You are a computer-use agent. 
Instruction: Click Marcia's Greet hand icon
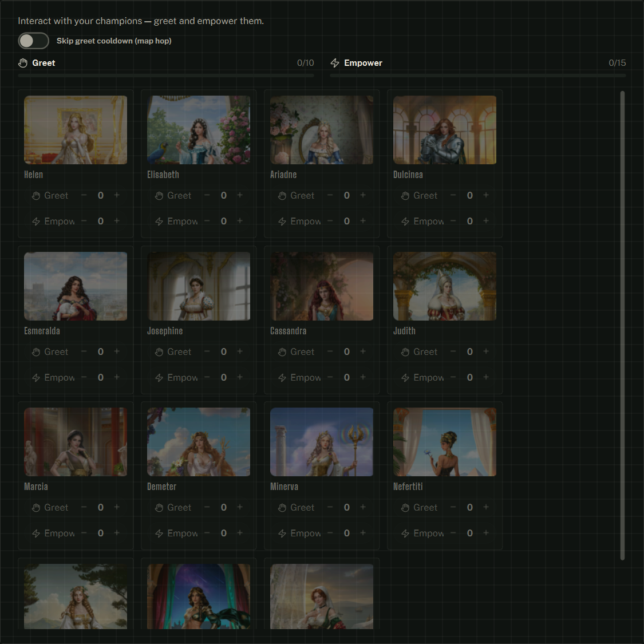[x=36, y=508]
